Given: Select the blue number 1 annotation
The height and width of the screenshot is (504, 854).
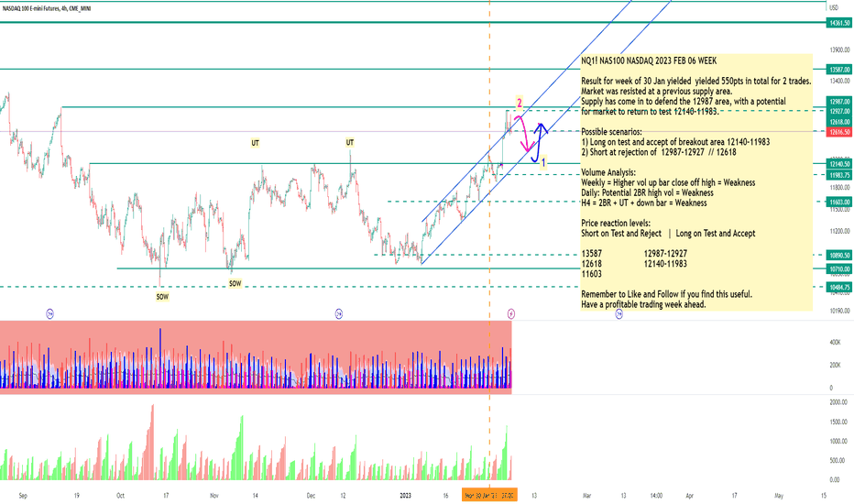Looking at the screenshot, I should 543,162.
